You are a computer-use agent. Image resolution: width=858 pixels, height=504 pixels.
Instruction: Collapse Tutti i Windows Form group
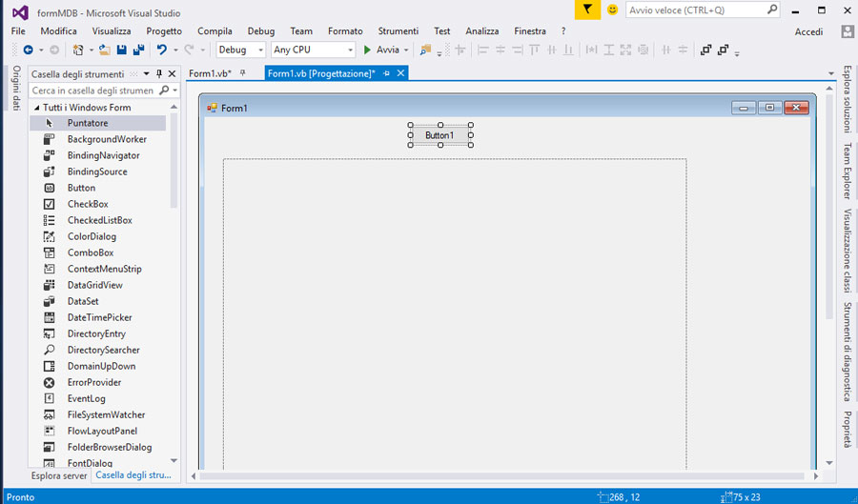[x=36, y=108]
